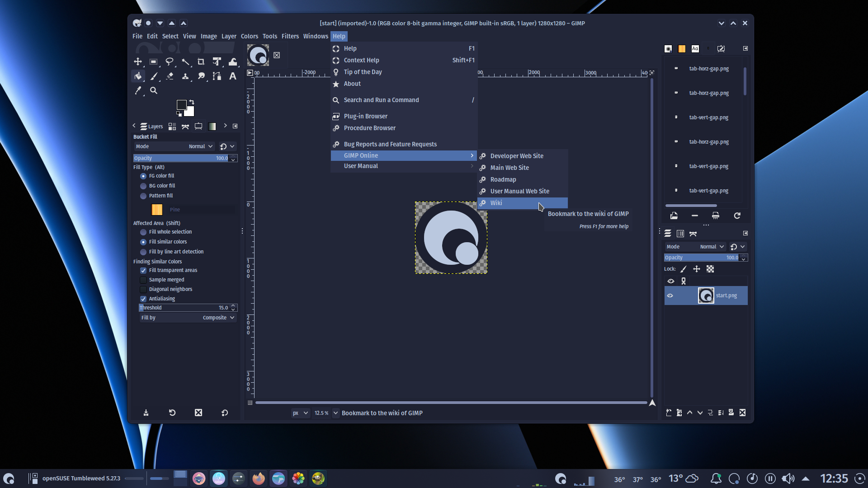Create a new layer icon

tap(669, 413)
